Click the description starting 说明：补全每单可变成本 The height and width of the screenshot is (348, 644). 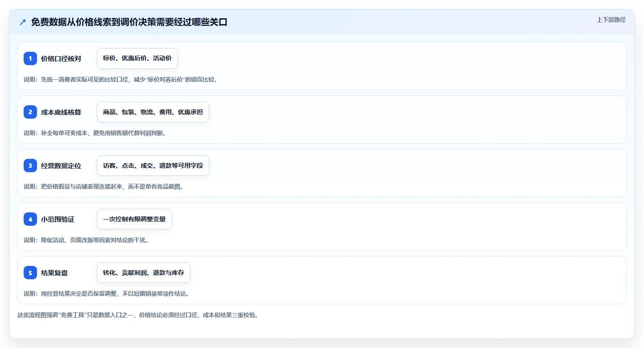[x=95, y=133]
